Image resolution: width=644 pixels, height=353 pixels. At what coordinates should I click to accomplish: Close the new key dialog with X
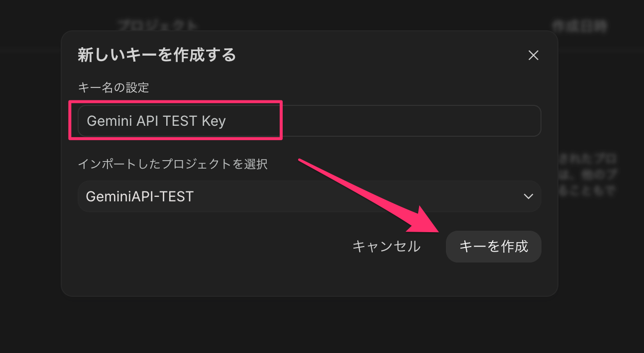point(534,55)
